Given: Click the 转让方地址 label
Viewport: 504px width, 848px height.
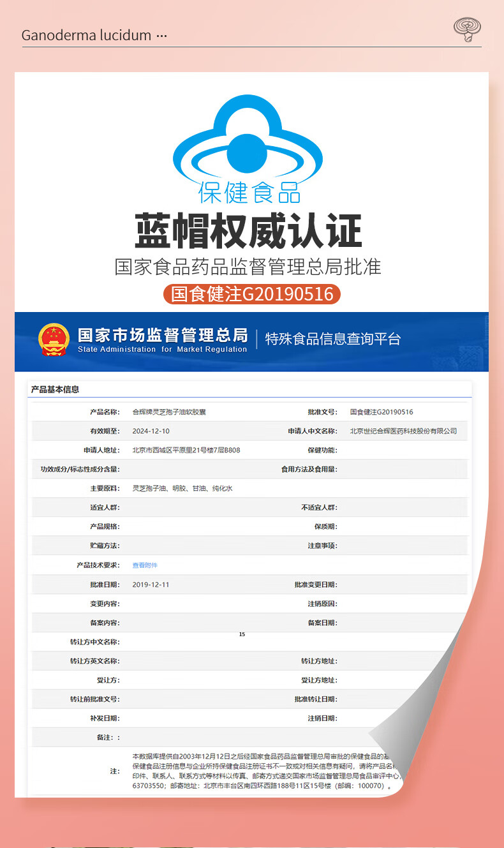Looking at the screenshot, I should [x=319, y=661].
